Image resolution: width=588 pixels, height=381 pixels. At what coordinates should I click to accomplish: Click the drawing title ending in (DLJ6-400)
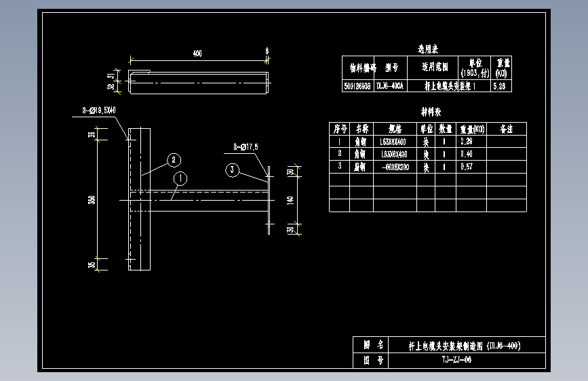(465, 346)
